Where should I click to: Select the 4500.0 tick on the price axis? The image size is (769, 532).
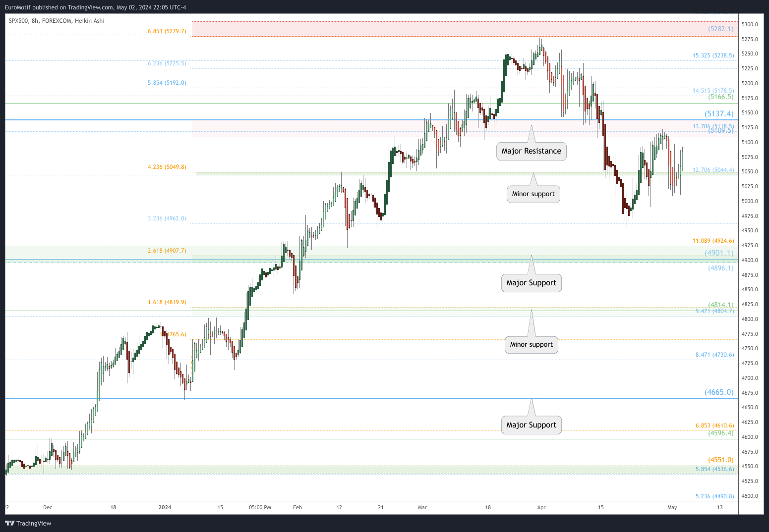click(750, 496)
